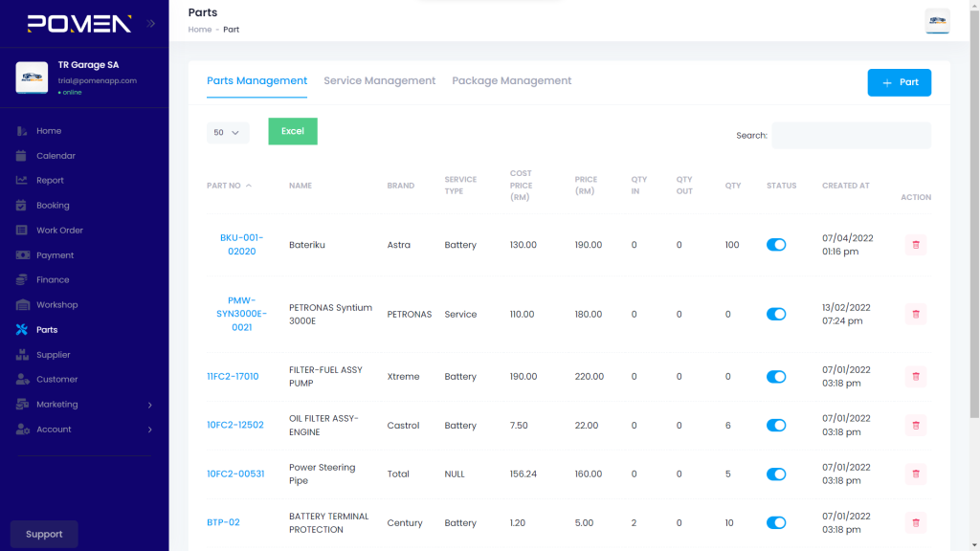Image resolution: width=980 pixels, height=551 pixels.
Task: Open Finance from the sidebar
Action: click(53, 280)
